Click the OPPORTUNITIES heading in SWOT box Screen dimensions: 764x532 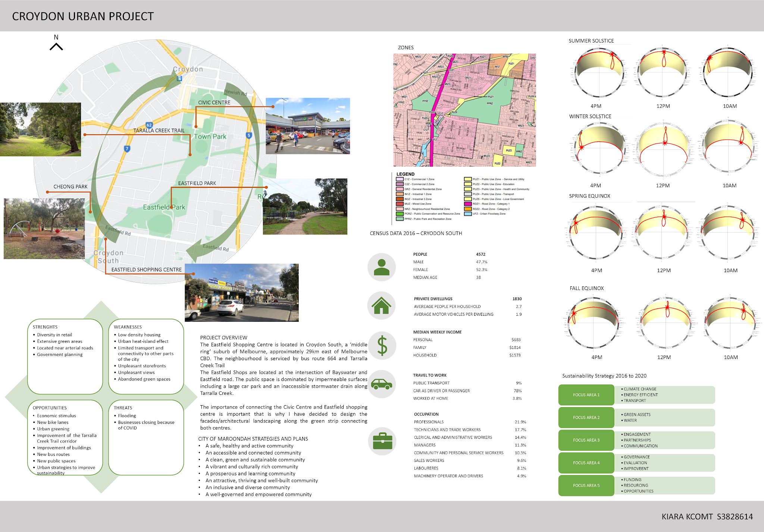tap(50, 408)
